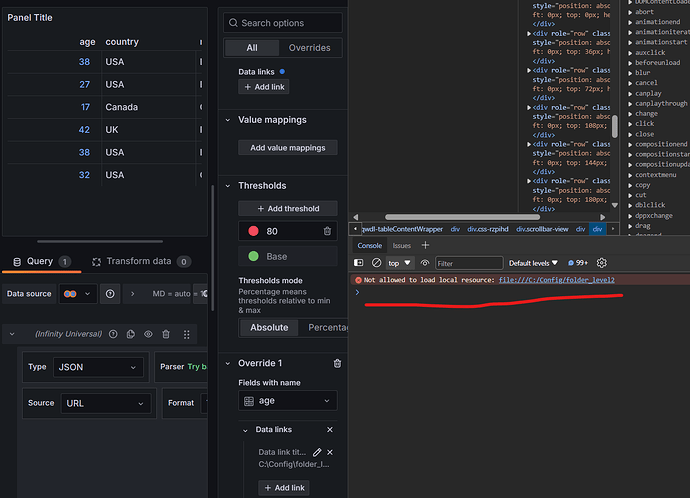This screenshot has height=498, width=690.
Task: Open green color swatch for Base threshold
Action: point(253,256)
